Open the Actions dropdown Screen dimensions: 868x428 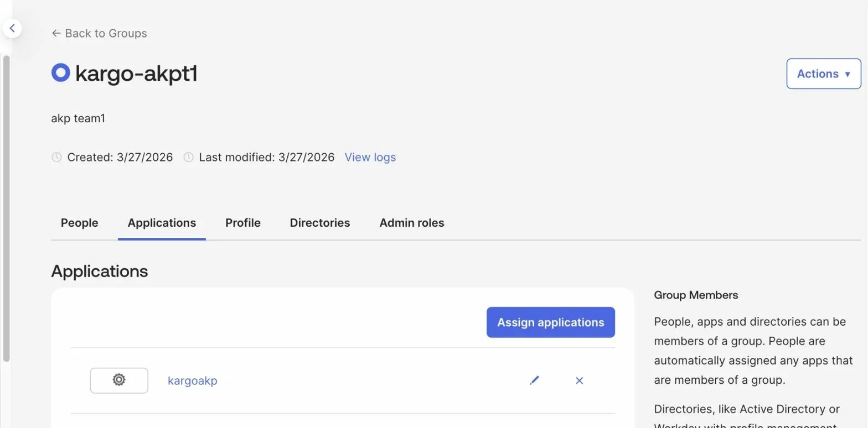point(823,74)
